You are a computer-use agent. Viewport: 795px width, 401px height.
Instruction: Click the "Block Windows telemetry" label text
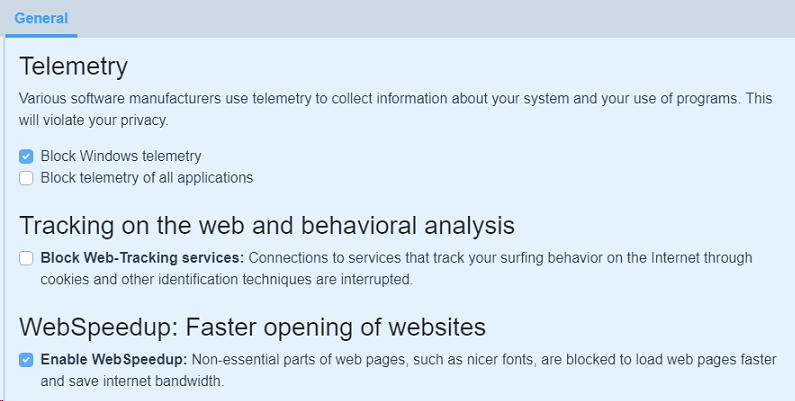[x=121, y=156]
